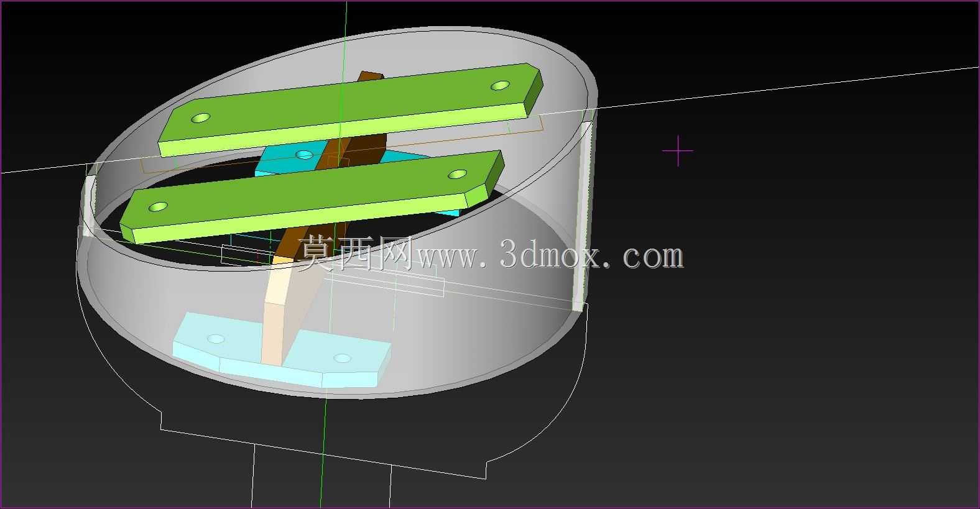Pick the left hole of the upper green bar
The height and width of the screenshot is (509, 980).
tap(201, 117)
